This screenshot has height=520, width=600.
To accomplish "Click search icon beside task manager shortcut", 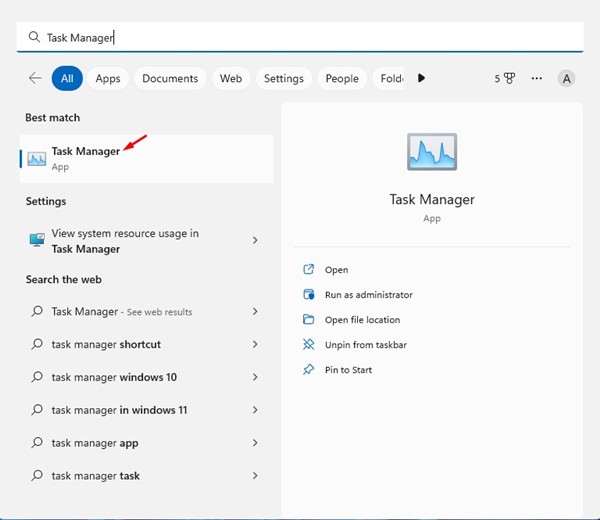I will click(37, 344).
